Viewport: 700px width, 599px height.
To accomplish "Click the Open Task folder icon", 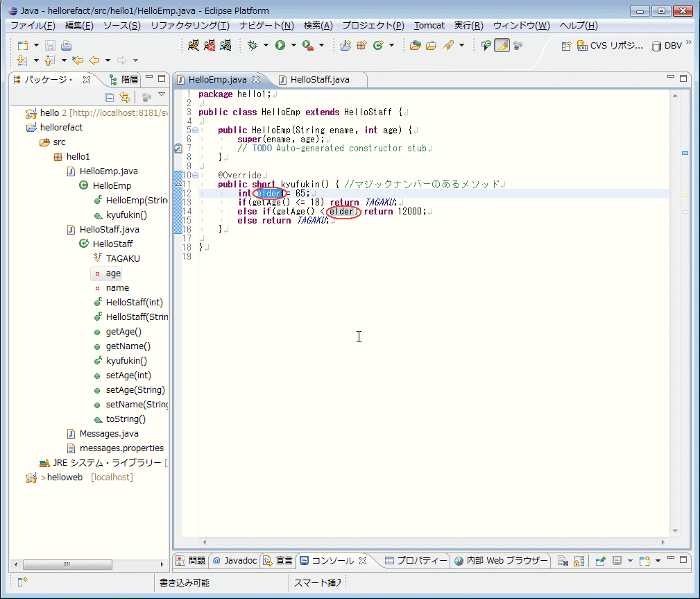I will (432, 45).
